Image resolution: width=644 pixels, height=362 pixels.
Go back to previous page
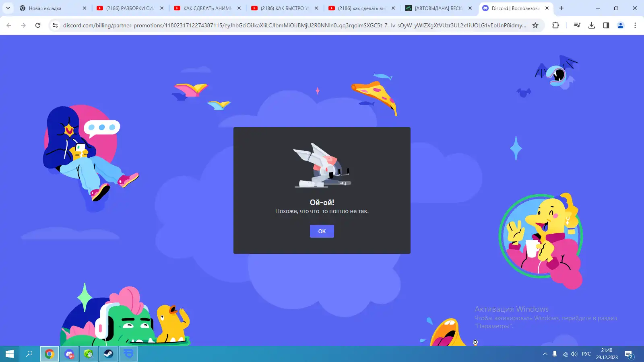9,25
